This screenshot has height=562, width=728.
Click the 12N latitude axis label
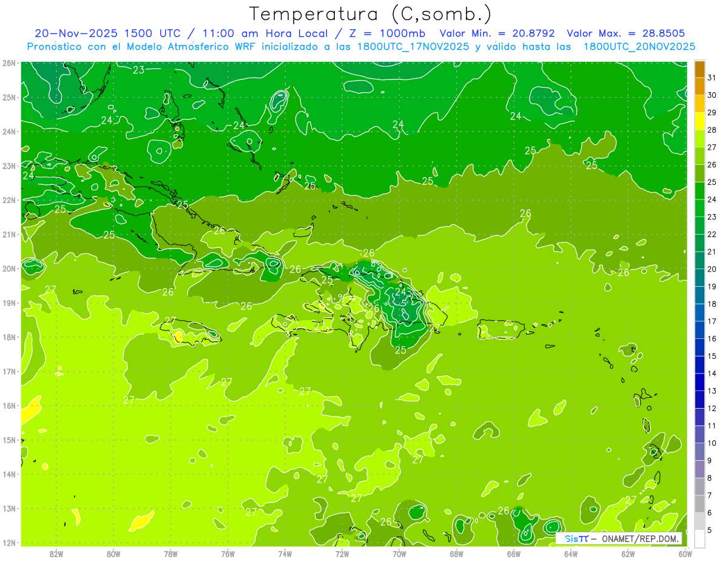click(x=9, y=543)
